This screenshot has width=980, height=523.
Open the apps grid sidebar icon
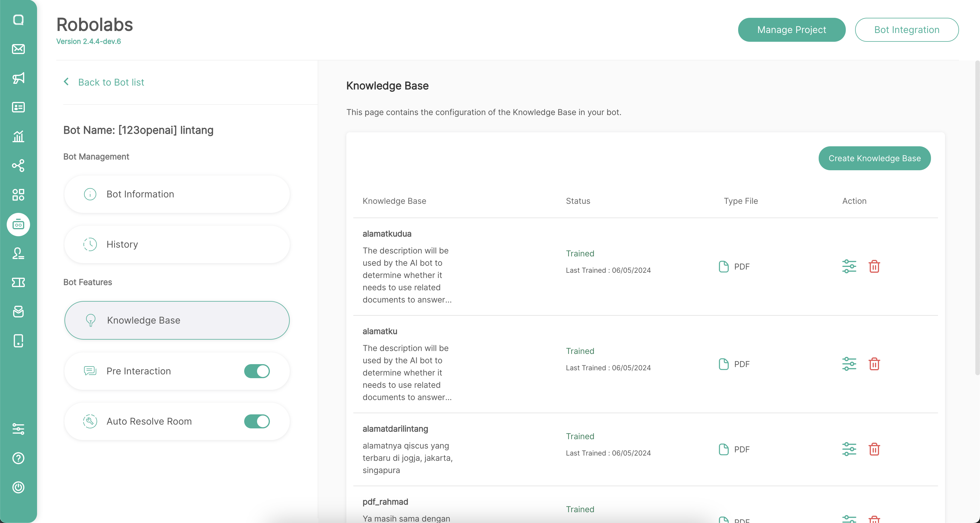coord(18,195)
